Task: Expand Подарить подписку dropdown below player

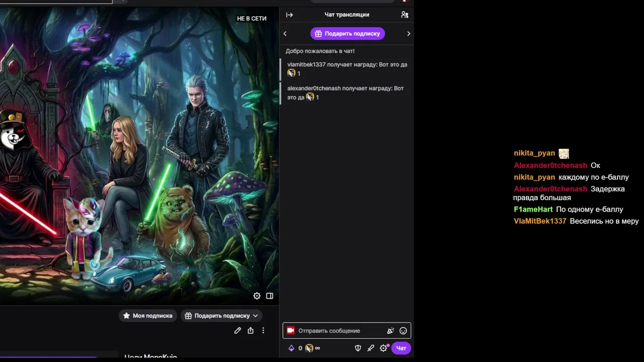Action: point(221,316)
